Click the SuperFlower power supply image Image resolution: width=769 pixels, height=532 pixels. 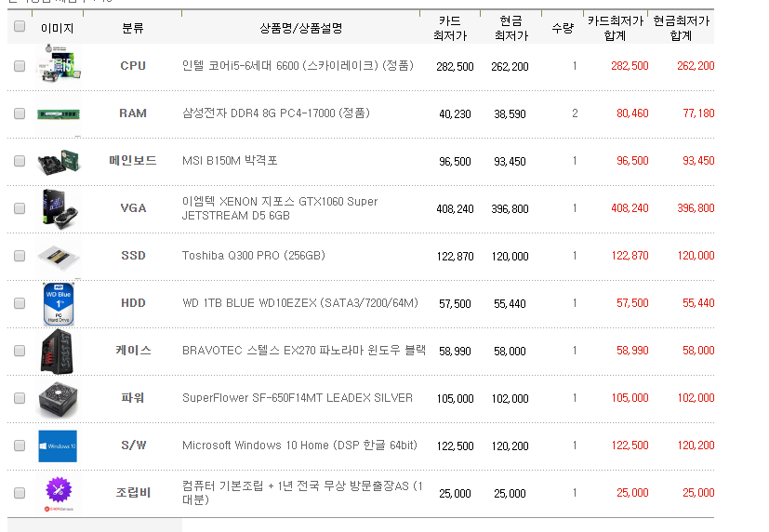(x=57, y=398)
